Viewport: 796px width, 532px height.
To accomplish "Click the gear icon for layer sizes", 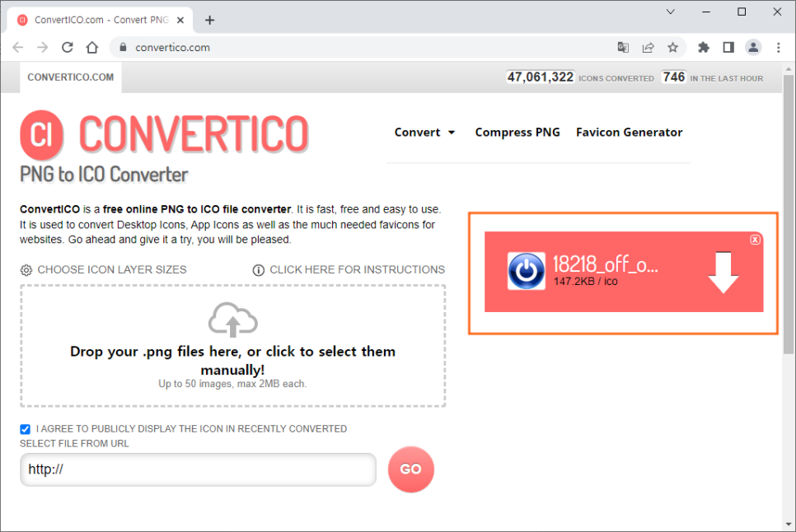I will point(26,270).
